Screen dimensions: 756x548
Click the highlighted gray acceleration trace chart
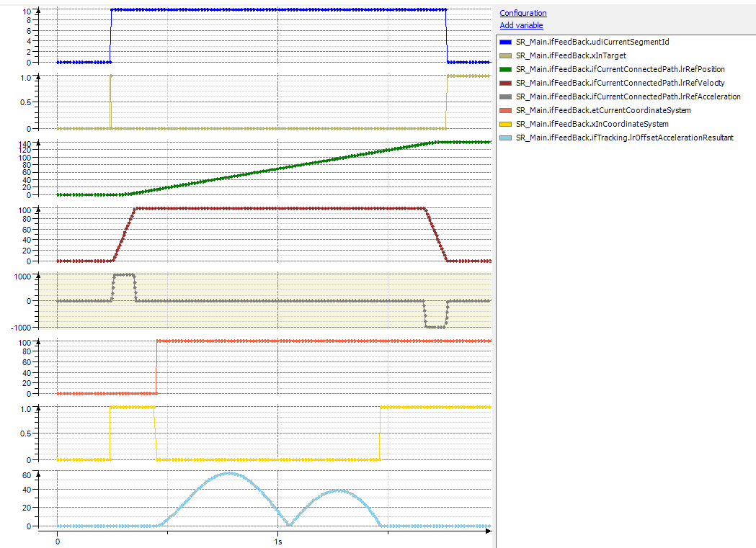265,300
